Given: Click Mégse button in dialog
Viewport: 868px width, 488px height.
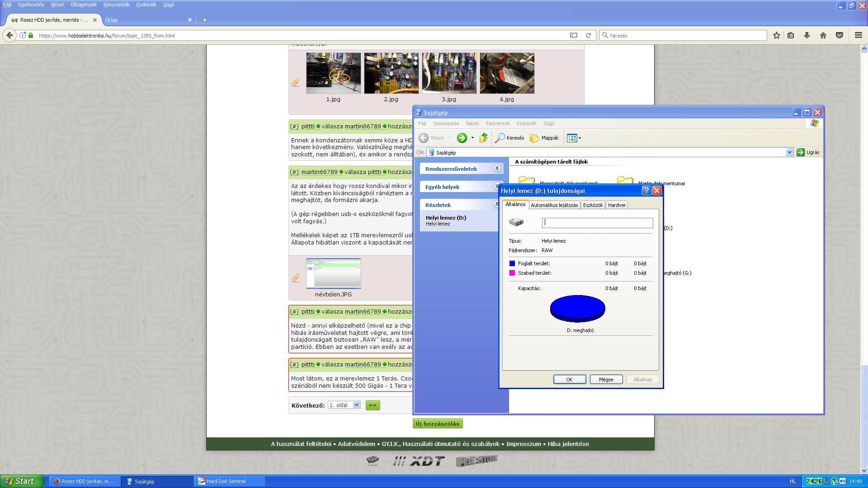Looking at the screenshot, I should pos(606,380).
